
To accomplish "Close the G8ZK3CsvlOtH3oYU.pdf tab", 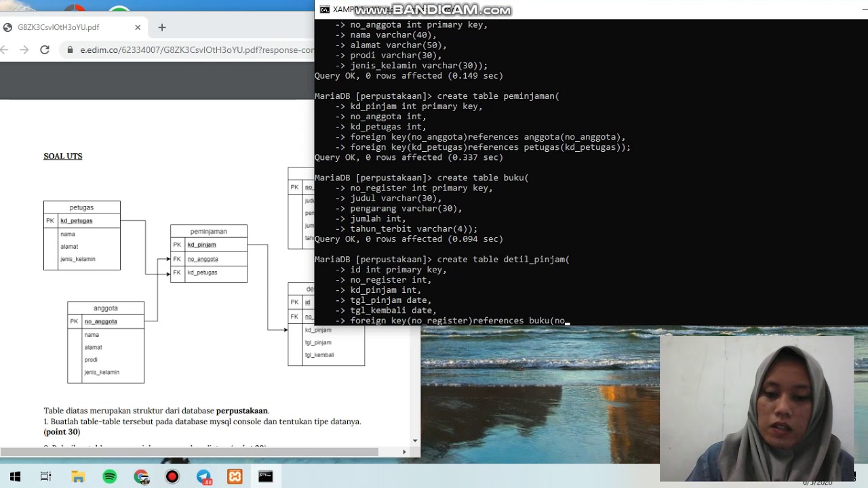I will [x=138, y=28].
